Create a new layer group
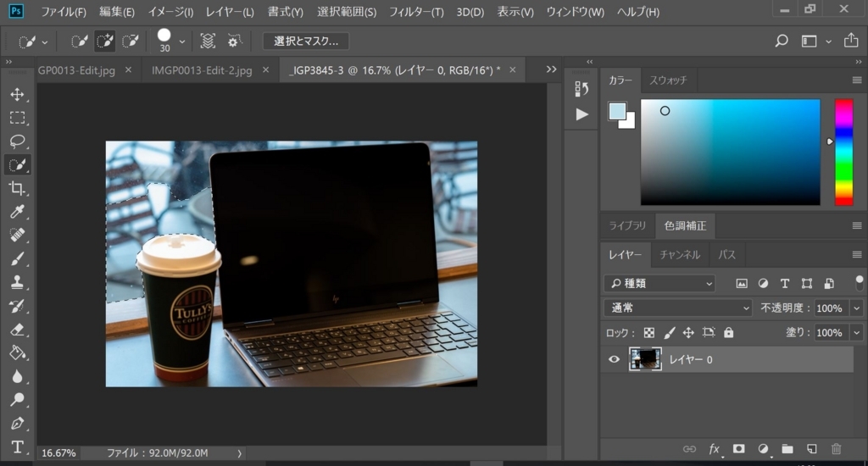The height and width of the screenshot is (466, 868). tap(787, 449)
